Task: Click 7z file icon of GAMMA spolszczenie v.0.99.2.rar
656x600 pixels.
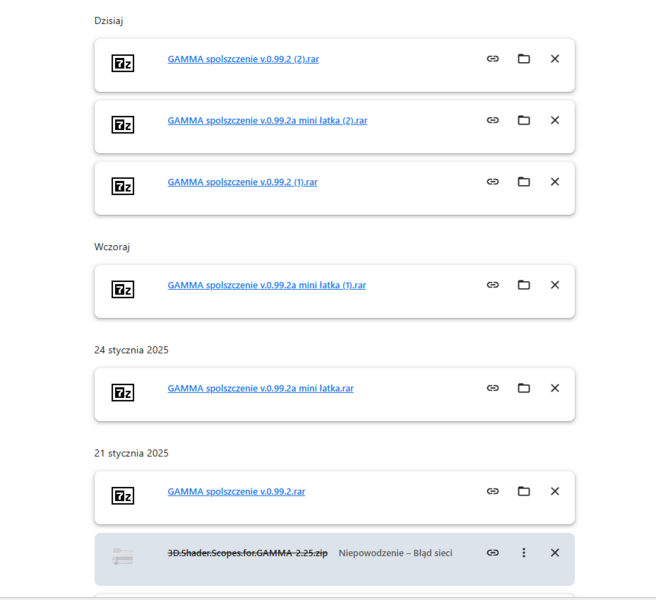Action: pyautogui.click(x=122, y=495)
